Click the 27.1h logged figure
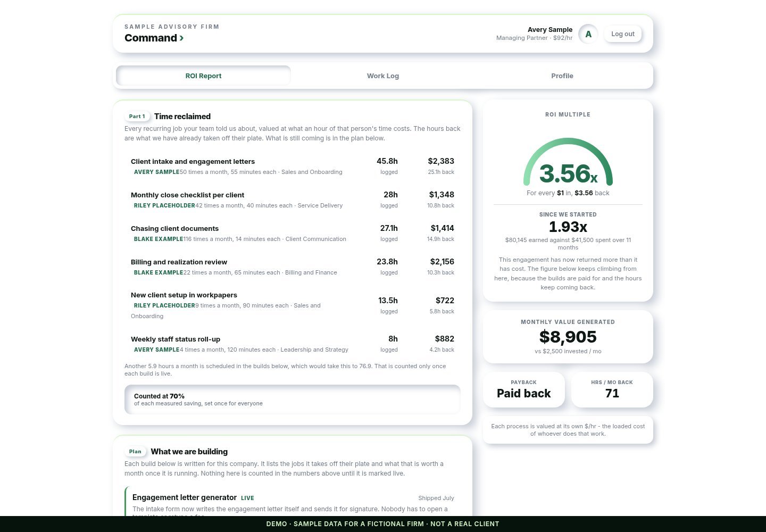This screenshot has height=532, width=766. pos(389,228)
